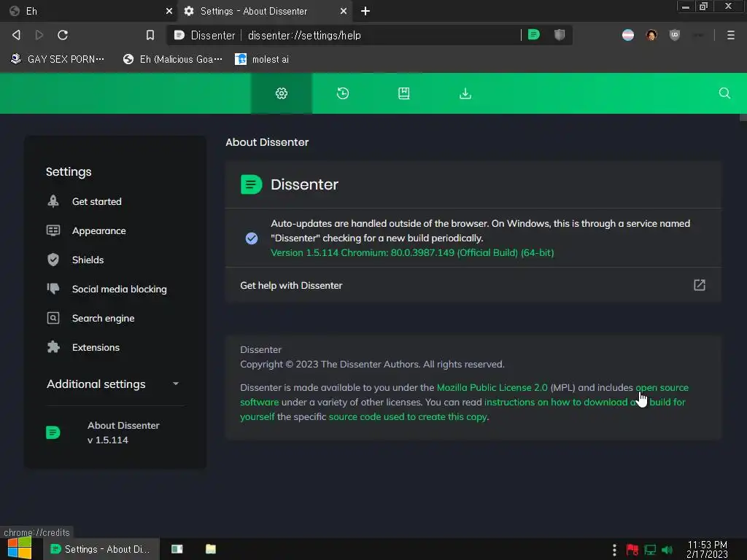The height and width of the screenshot is (560, 747).
Task: Open the Mozilla Public License 2.0 link
Action: pyautogui.click(x=492, y=387)
